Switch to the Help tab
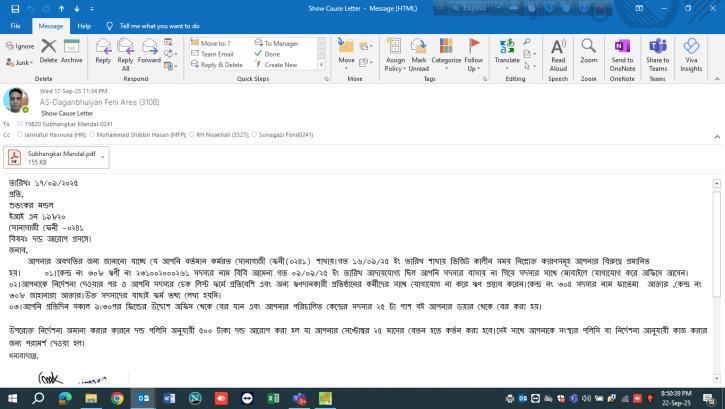725x409 pixels. pyautogui.click(x=84, y=26)
